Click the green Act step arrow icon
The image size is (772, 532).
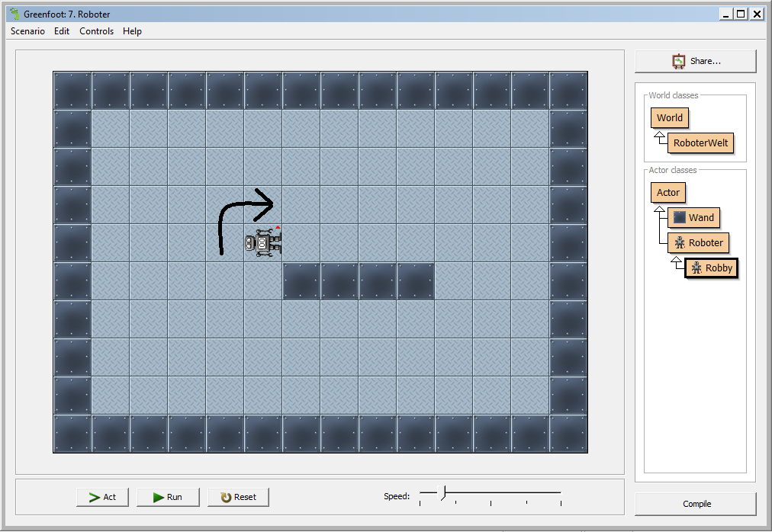(95, 497)
